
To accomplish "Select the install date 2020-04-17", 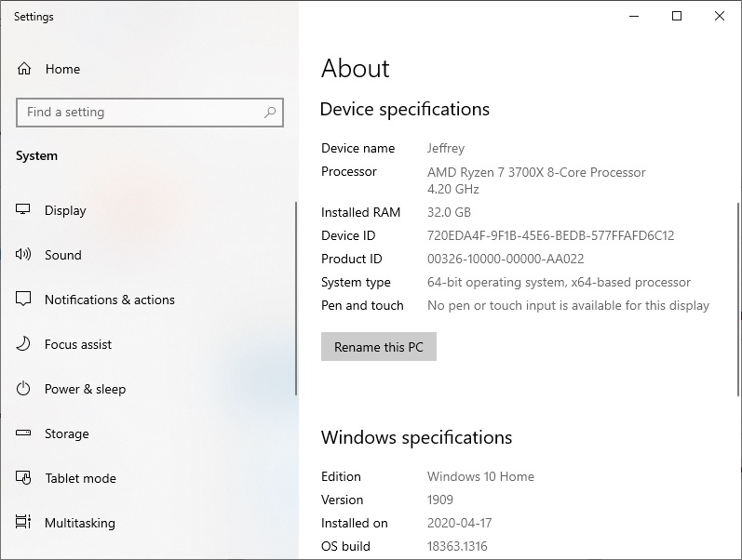I will pos(460,523).
